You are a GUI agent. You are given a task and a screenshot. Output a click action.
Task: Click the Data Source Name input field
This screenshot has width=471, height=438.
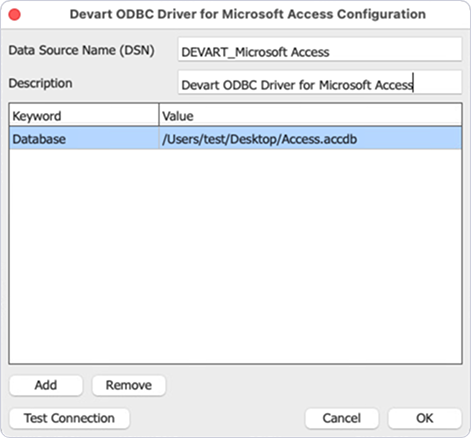tap(320, 49)
